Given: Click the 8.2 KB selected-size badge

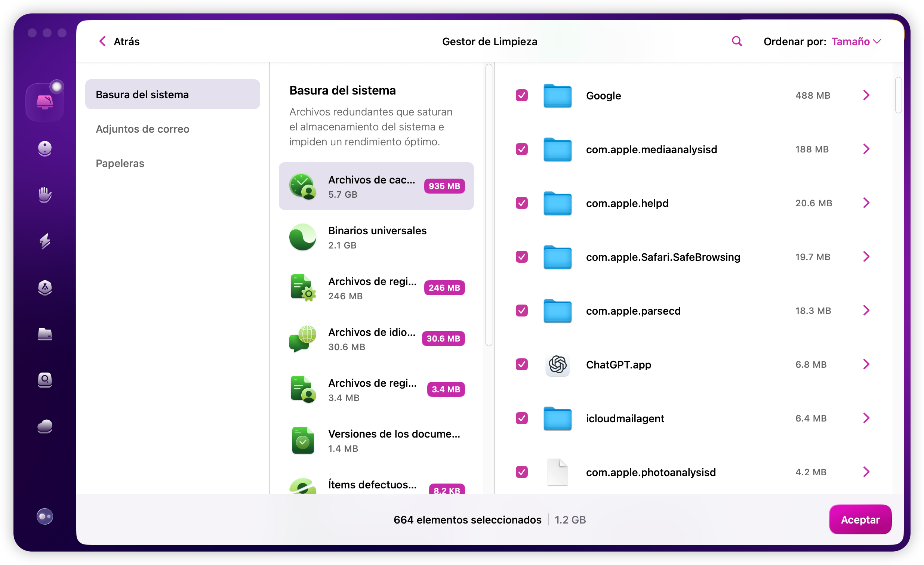Looking at the screenshot, I should 447,489.
